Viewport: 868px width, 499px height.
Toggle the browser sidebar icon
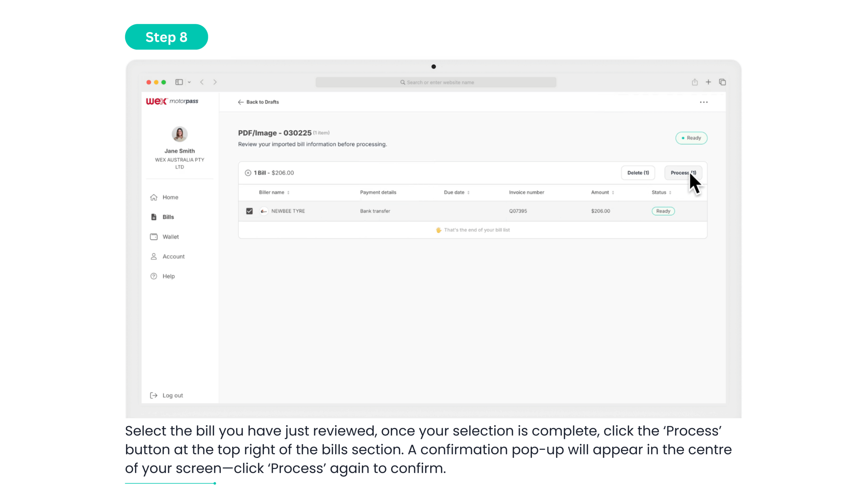(179, 82)
